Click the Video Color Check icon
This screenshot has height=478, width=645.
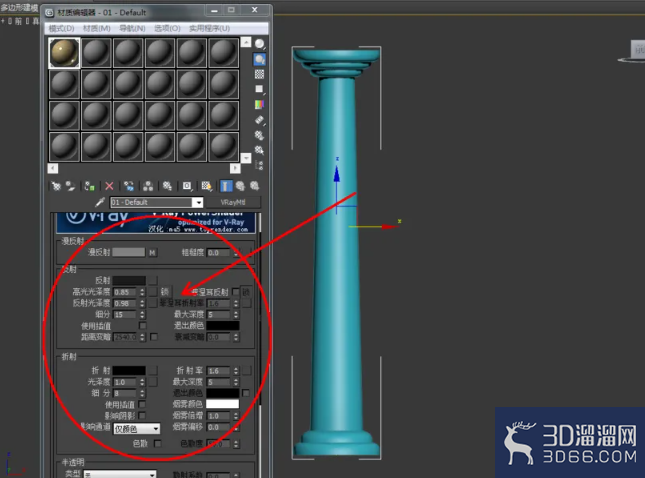pos(260,104)
